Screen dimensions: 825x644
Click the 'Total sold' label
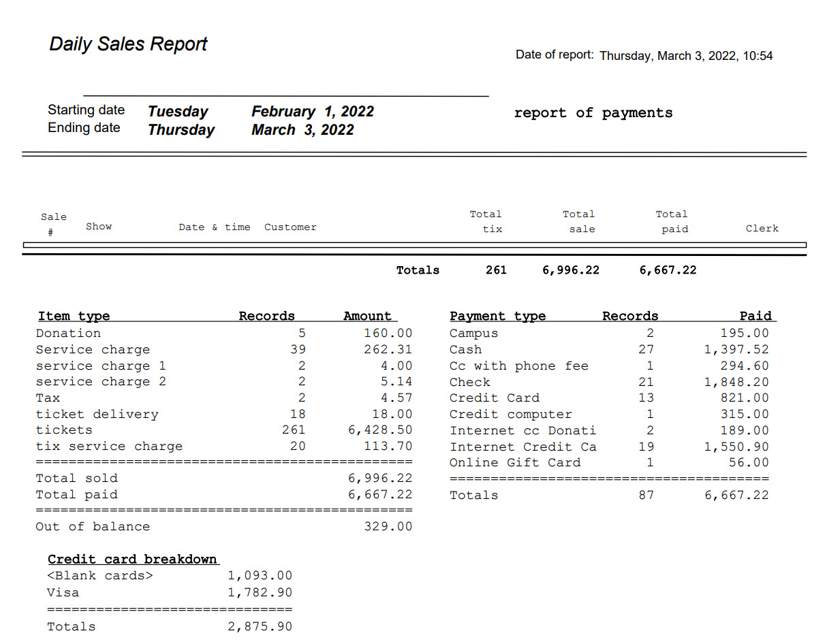point(76,479)
